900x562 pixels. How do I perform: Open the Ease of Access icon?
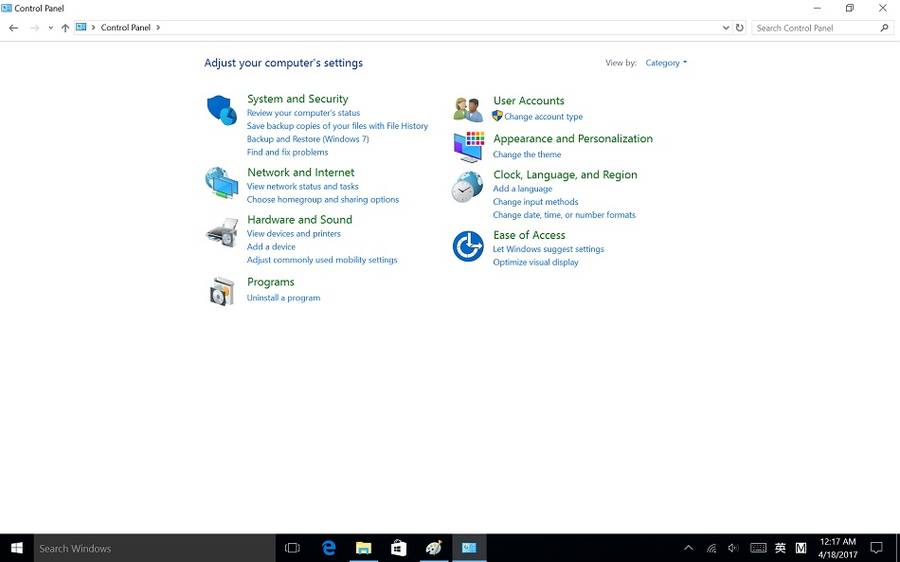coord(467,246)
